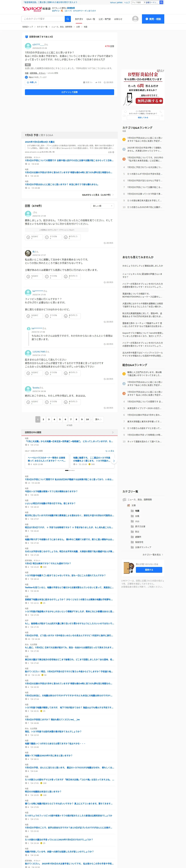Image resolution: width=186 pixels, height=868 pixels.
Task: Click the carousel page indicator dots
Action: tap(70, 470)
